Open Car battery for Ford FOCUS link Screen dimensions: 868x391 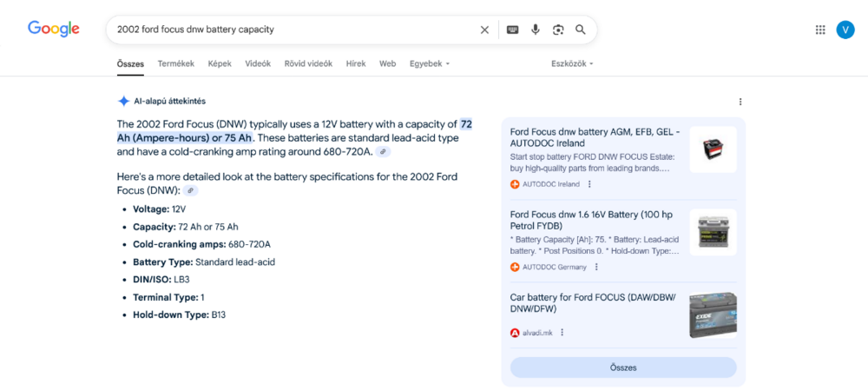tap(593, 303)
